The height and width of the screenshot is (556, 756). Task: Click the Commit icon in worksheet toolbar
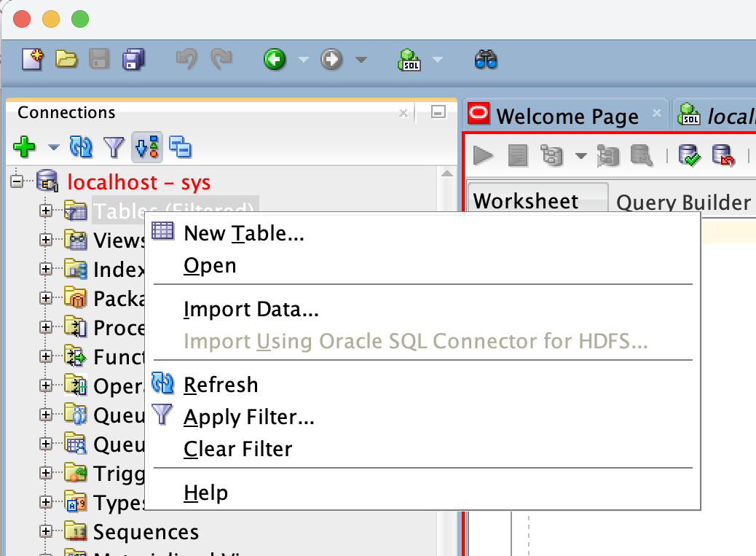[688, 154]
